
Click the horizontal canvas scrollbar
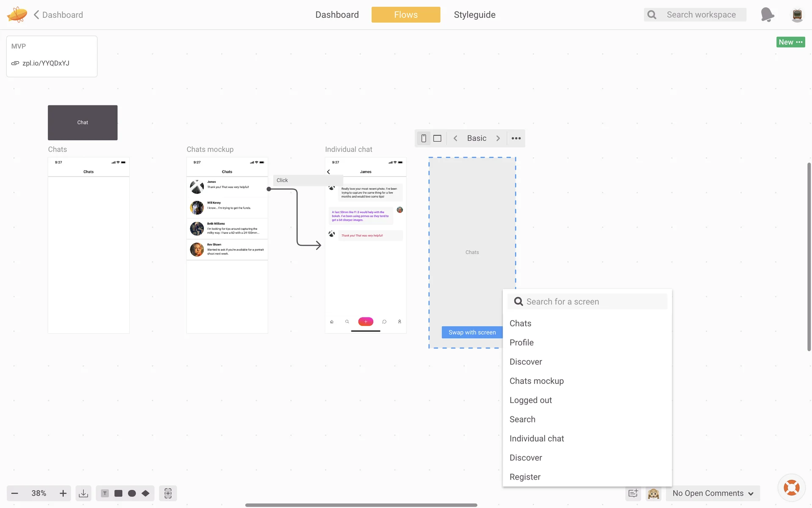tap(361, 505)
